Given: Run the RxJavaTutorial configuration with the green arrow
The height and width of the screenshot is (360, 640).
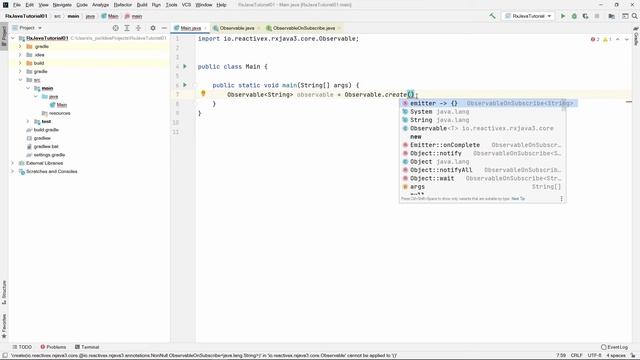Looking at the screenshot, I should [563, 16].
